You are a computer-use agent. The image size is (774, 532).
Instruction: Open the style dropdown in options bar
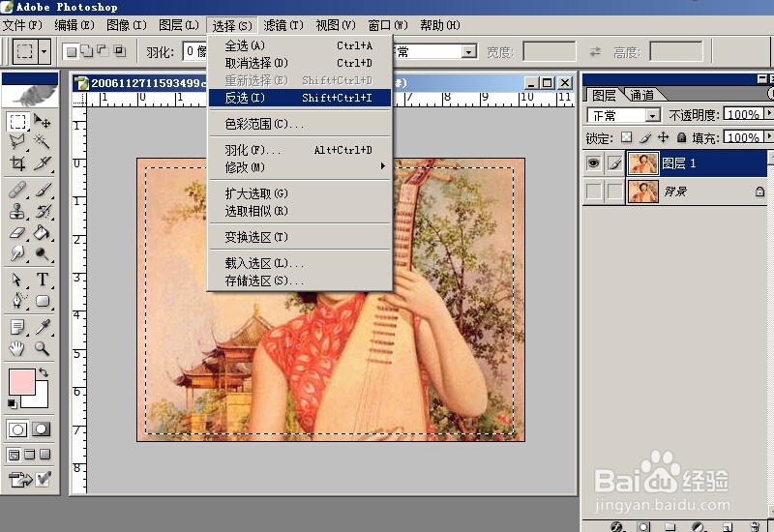469,51
